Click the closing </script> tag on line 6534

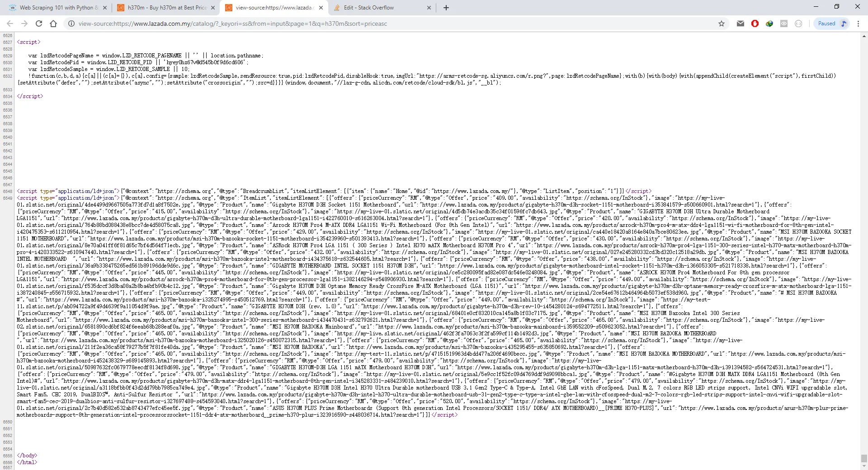[30, 96]
